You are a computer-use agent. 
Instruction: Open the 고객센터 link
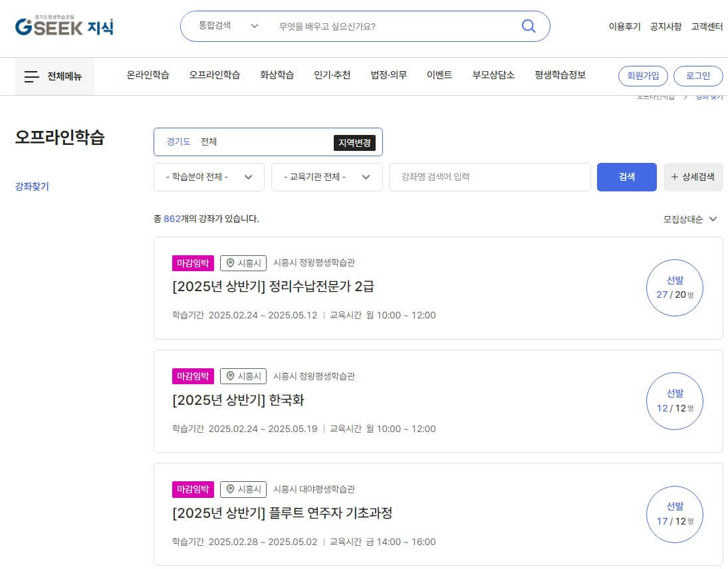point(707,27)
